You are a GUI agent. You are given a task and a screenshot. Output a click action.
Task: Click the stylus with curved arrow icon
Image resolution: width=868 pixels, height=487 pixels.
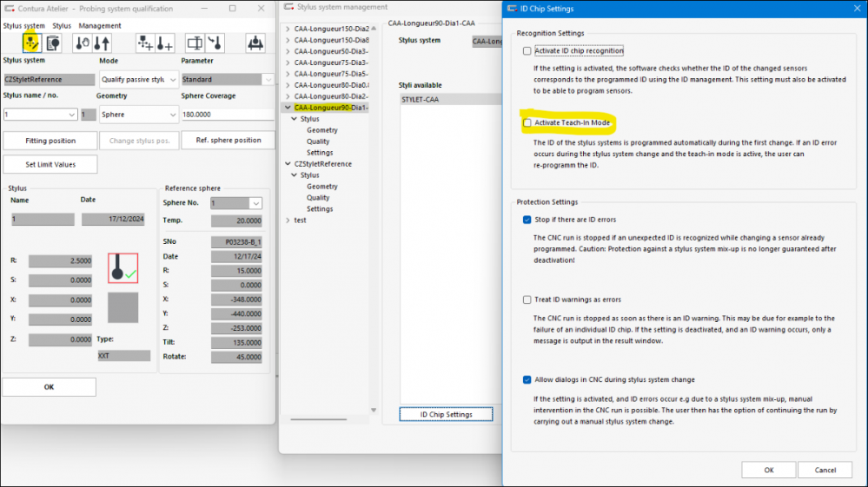(215, 43)
